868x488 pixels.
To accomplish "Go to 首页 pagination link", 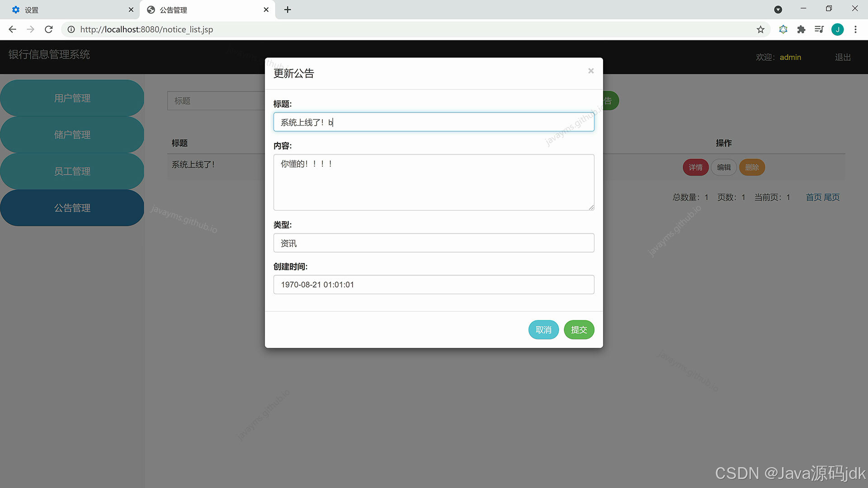I will click(814, 197).
